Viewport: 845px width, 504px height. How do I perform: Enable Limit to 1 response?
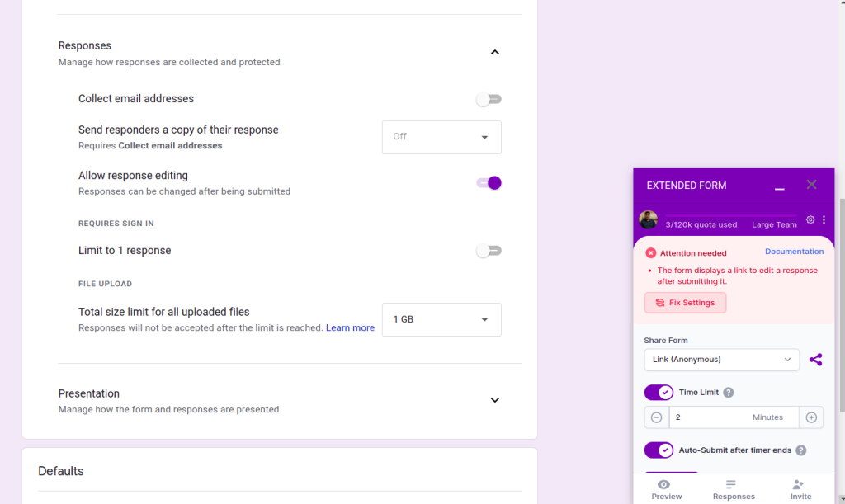pyautogui.click(x=489, y=250)
